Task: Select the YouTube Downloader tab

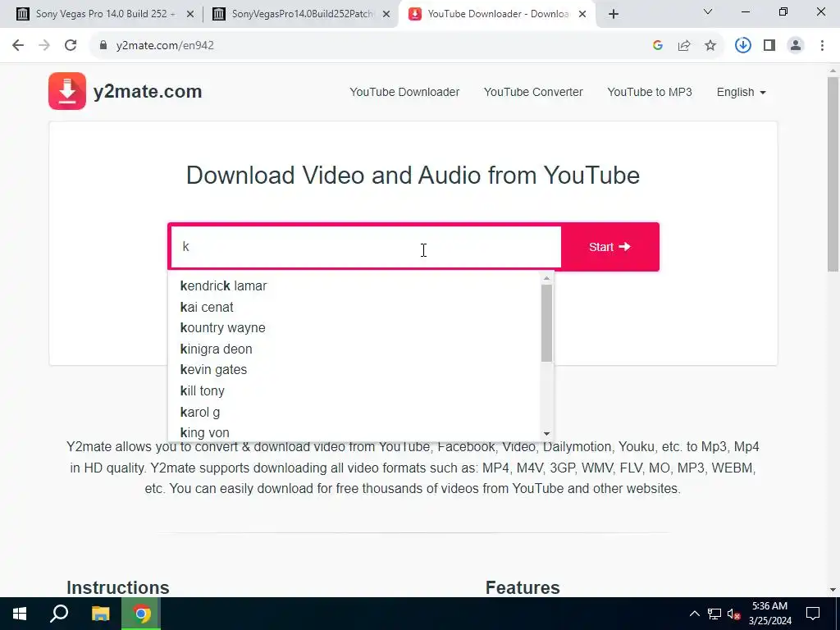Action: click(495, 14)
